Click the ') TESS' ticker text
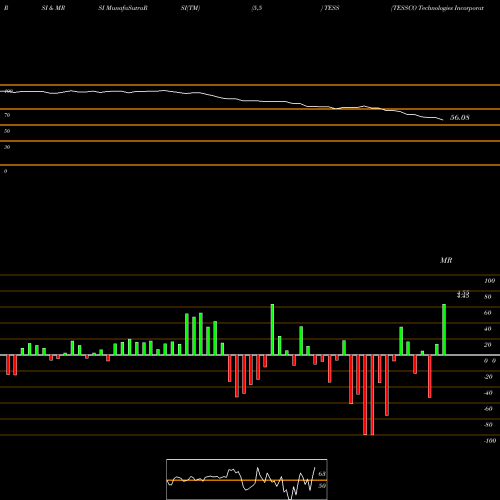This screenshot has width=500, height=500. coord(330,8)
